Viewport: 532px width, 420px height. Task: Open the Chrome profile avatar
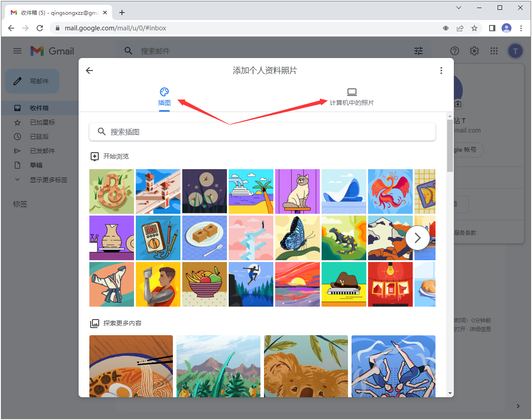point(507,28)
